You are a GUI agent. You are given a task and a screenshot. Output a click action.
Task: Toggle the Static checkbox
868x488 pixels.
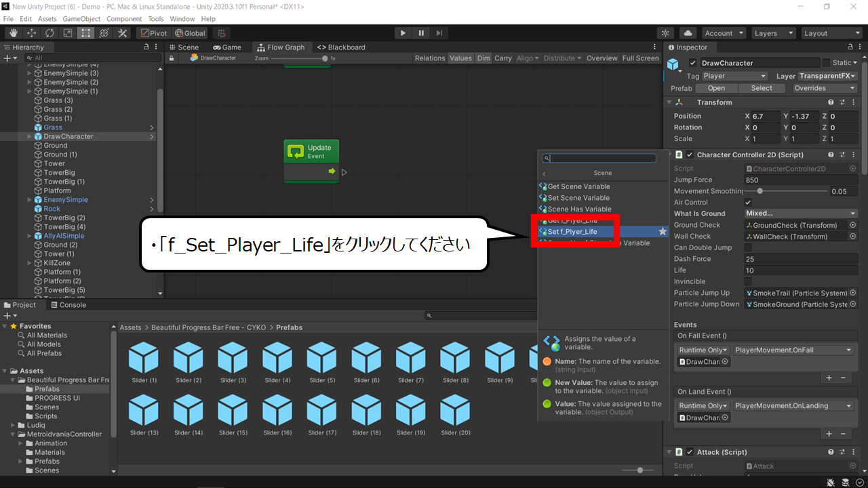pyautogui.click(x=826, y=63)
